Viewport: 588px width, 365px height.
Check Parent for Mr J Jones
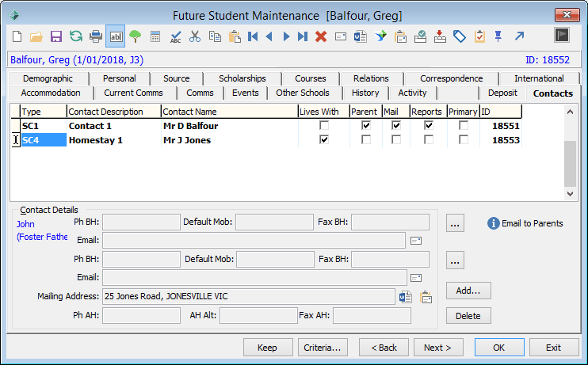point(366,140)
